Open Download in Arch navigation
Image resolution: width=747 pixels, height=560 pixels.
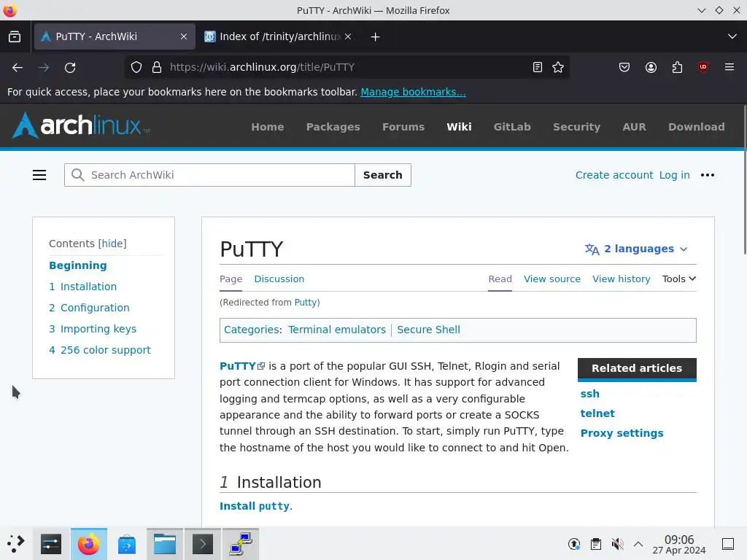tap(697, 127)
